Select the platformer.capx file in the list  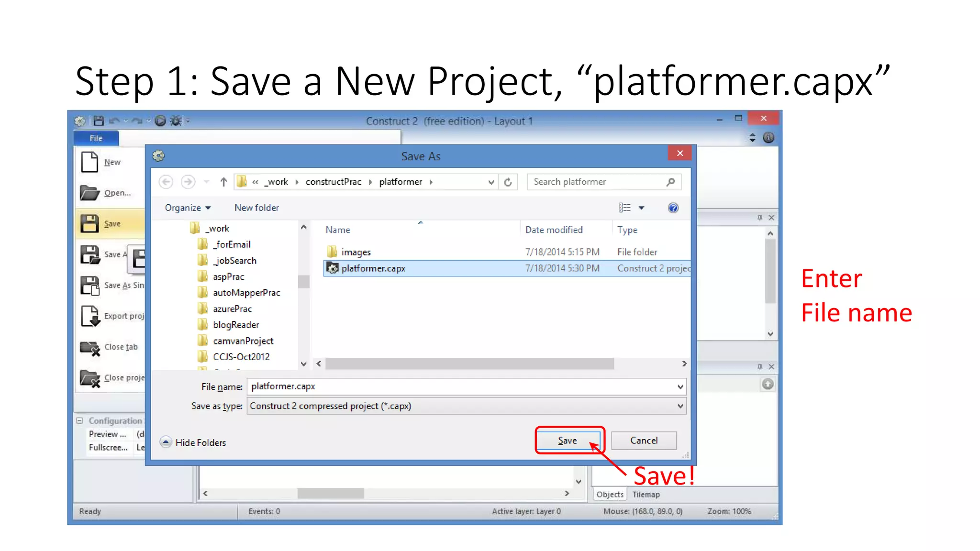[507, 268]
